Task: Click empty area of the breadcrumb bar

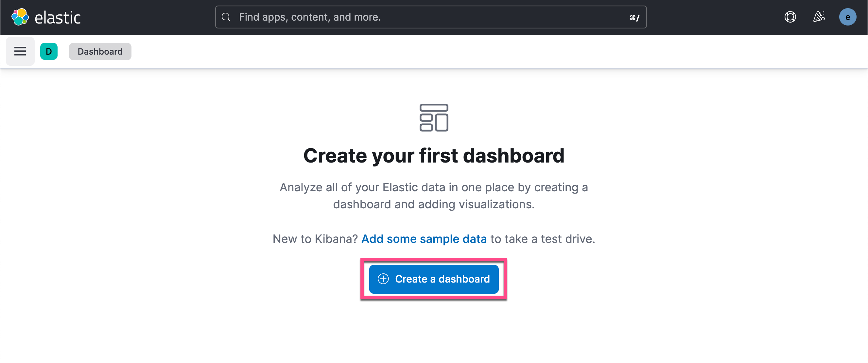Action: click(472, 52)
